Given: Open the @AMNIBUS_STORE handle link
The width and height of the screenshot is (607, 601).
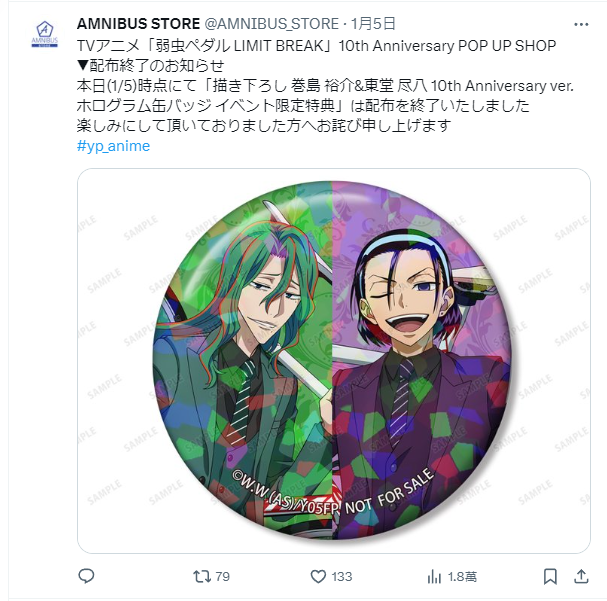Looking at the screenshot, I should (x=271, y=24).
